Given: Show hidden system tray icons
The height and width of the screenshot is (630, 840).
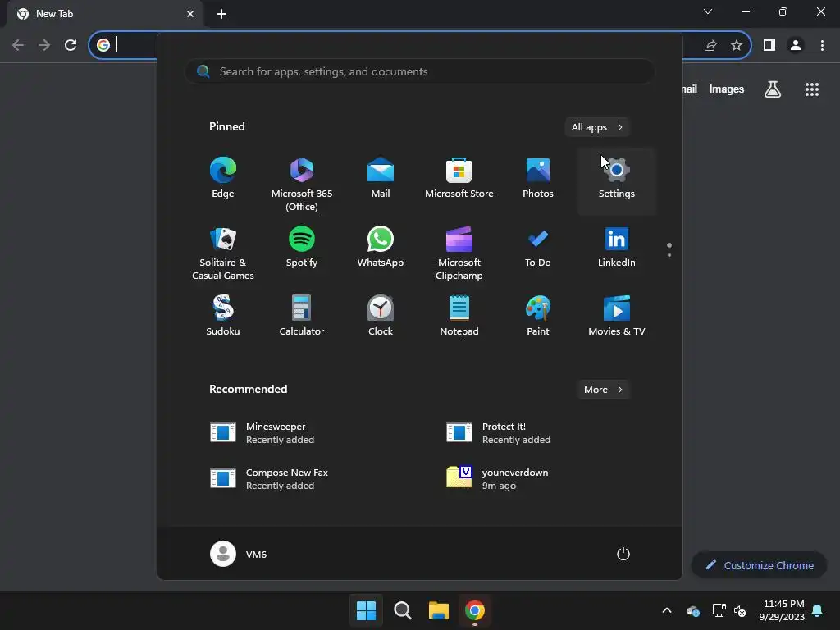Looking at the screenshot, I should (667, 610).
